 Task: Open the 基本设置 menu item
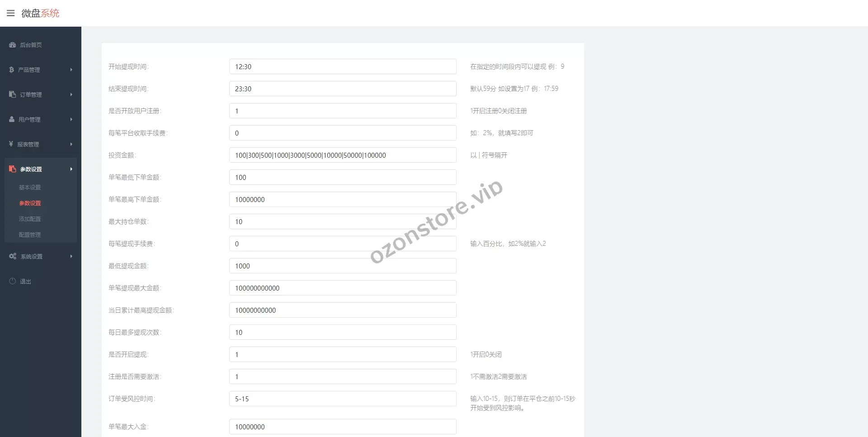click(30, 187)
